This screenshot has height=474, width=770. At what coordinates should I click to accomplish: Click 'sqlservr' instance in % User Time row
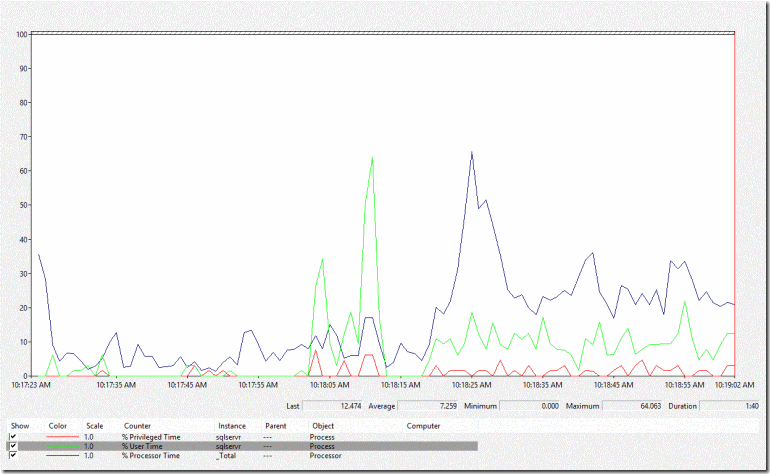click(x=228, y=446)
